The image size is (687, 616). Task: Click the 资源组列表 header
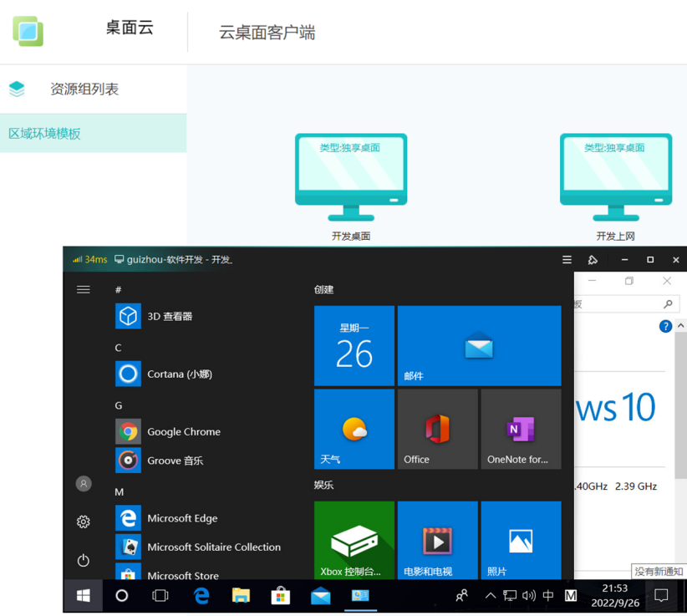coord(84,89)
